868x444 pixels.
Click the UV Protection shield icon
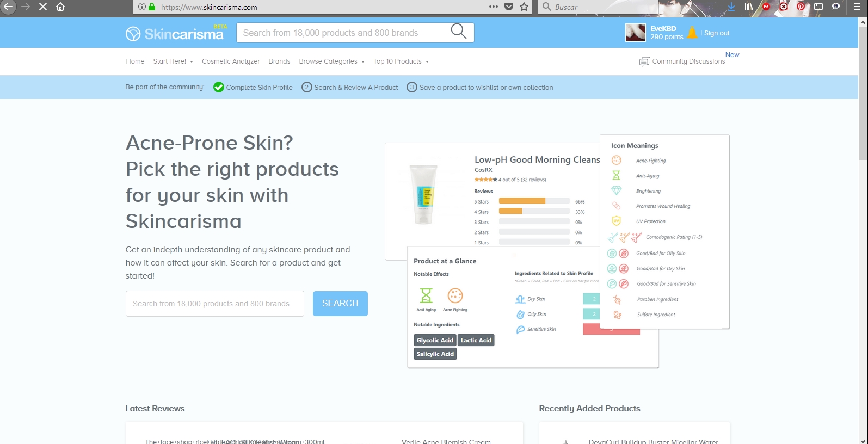616,221
